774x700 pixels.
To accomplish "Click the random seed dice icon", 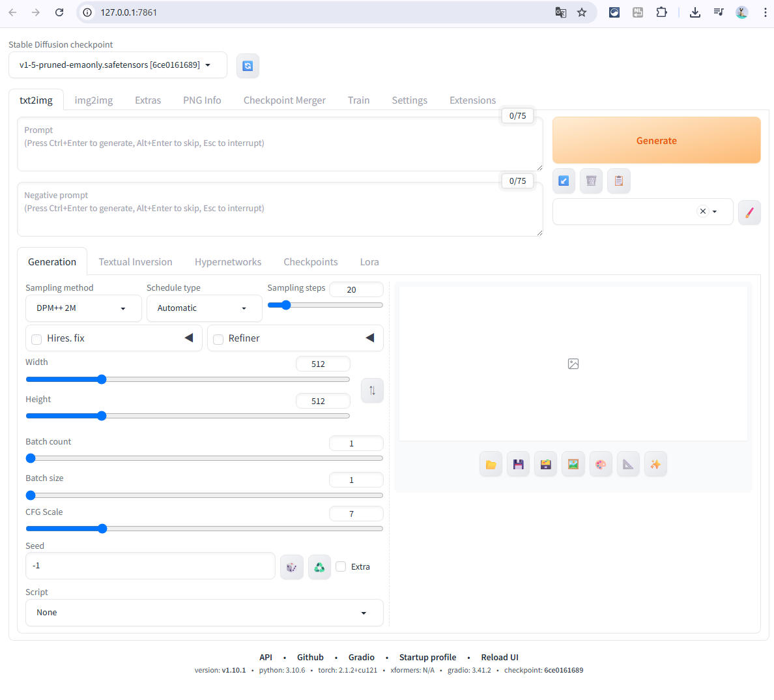I will coord(291,567).
